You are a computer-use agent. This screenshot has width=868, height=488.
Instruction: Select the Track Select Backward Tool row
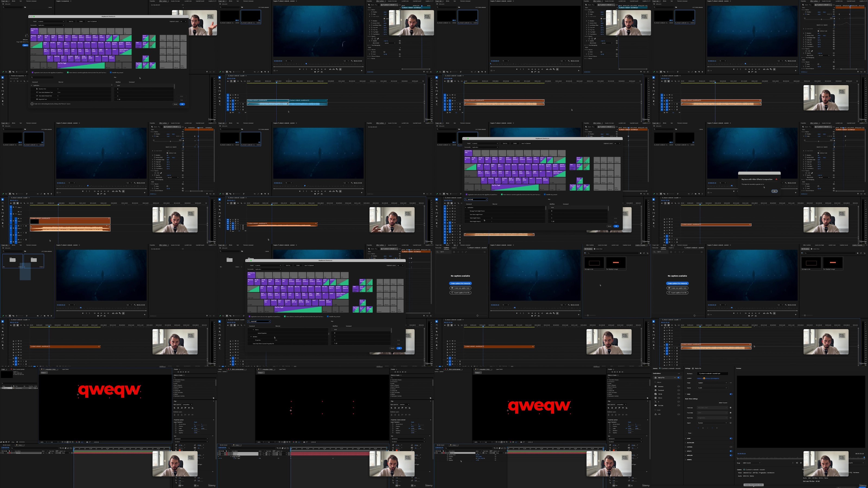71,92
